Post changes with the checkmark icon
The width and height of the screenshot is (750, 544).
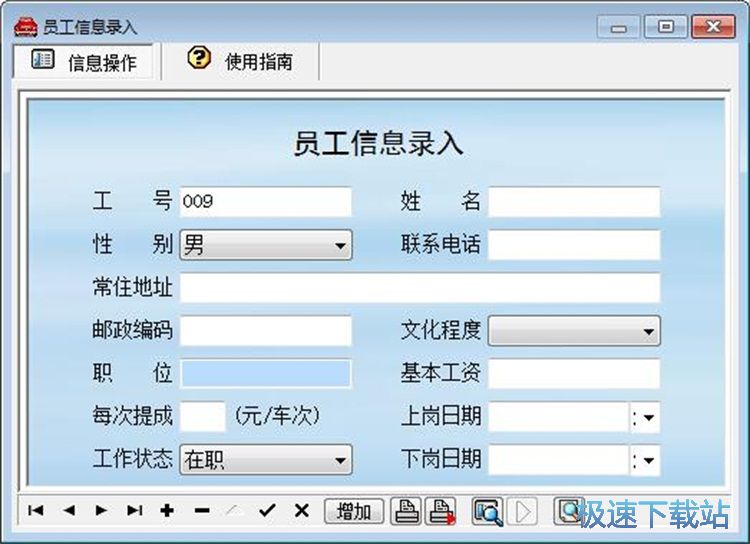click(267, 511)
